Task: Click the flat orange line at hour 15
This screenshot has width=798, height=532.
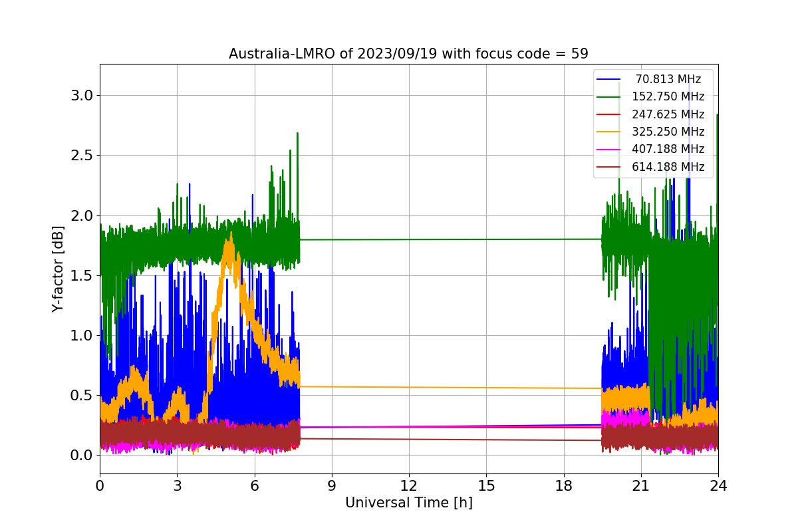Action: click(486, 388)
